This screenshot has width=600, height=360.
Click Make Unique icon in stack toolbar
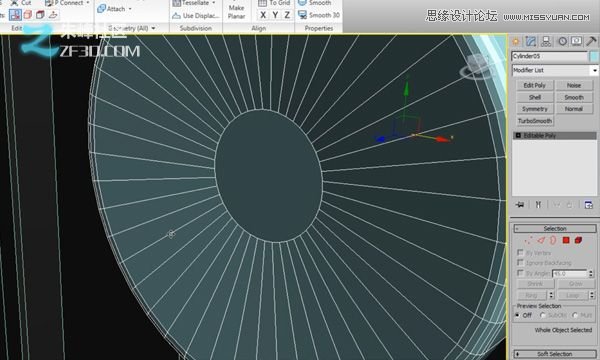557,205
